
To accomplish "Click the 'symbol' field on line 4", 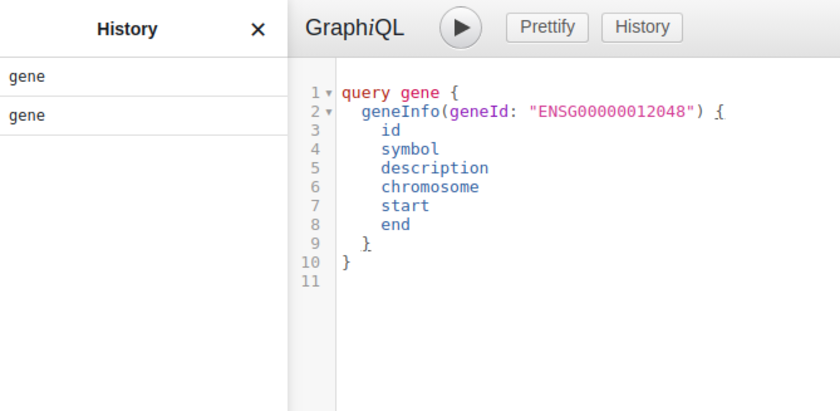I will pos(410,149).
